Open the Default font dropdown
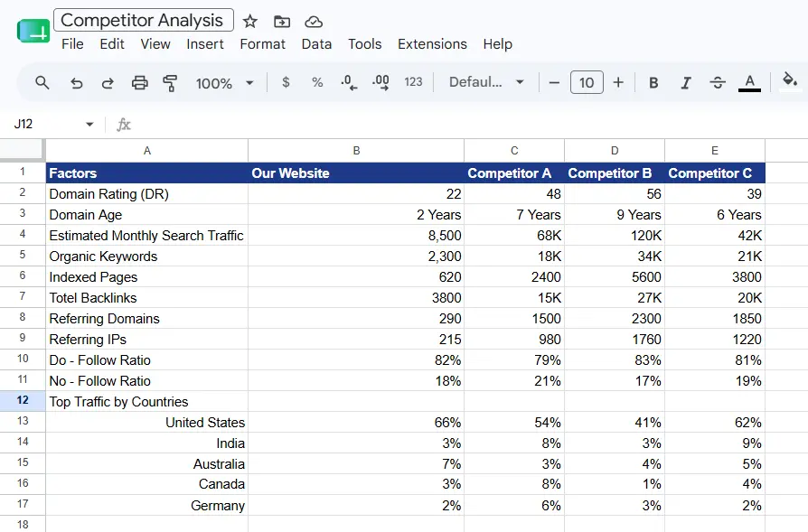Image resolution: width=808 pixels, height=532 pixels. (x=486, y=82)
